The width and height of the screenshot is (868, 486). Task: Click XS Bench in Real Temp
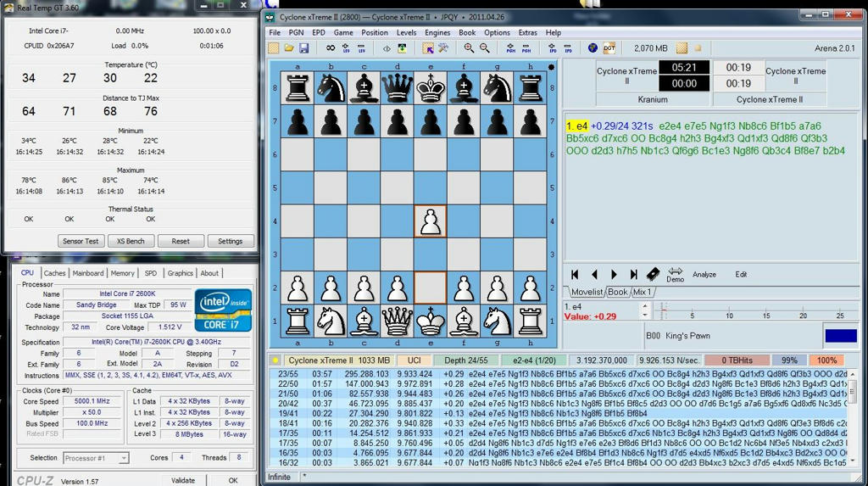coord(130,241)
